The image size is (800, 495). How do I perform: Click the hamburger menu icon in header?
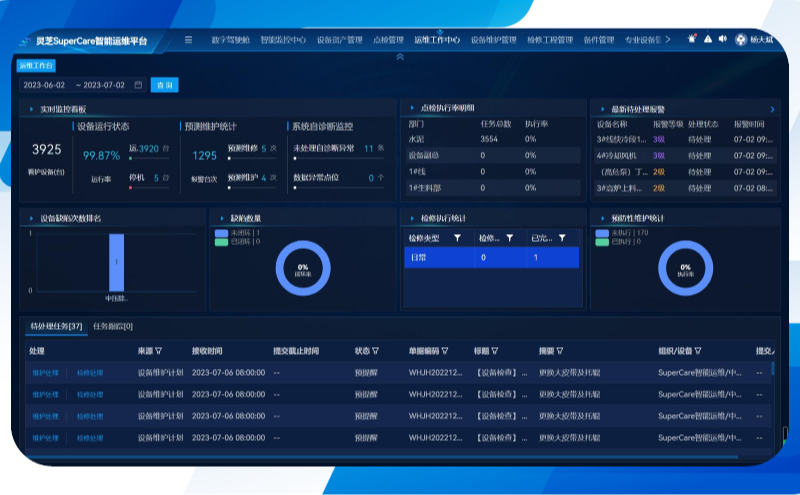[188, 40]
